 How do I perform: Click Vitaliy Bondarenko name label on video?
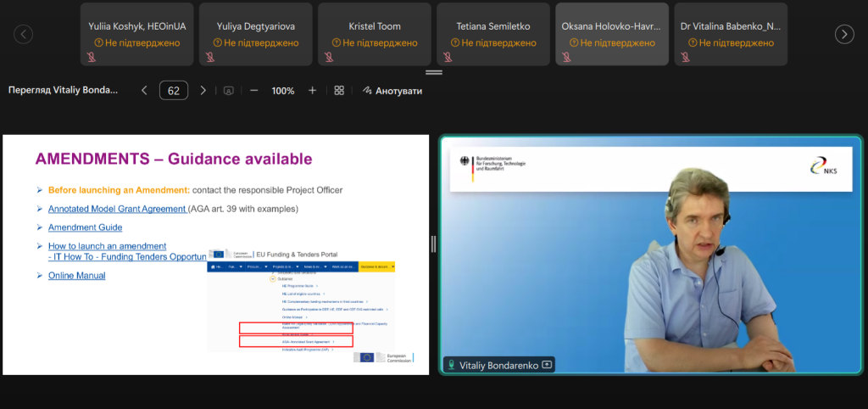498,365
